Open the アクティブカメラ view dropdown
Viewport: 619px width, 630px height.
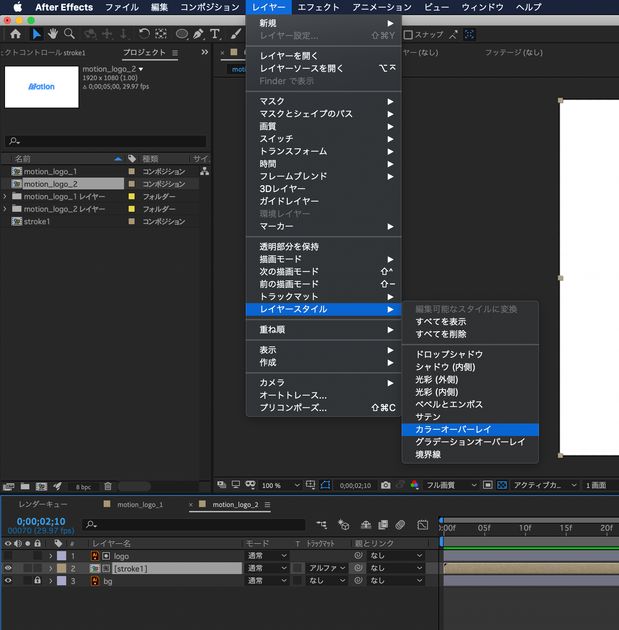545,485
